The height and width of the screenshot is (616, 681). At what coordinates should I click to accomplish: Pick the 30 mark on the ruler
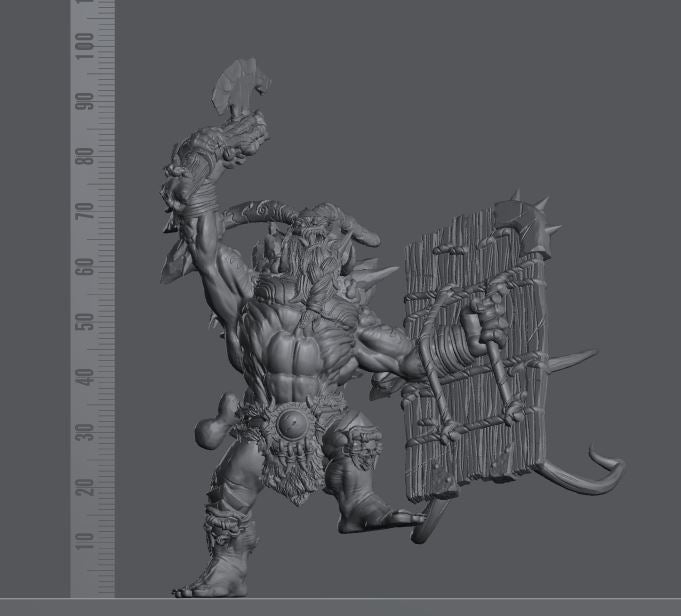pos(90,432)
